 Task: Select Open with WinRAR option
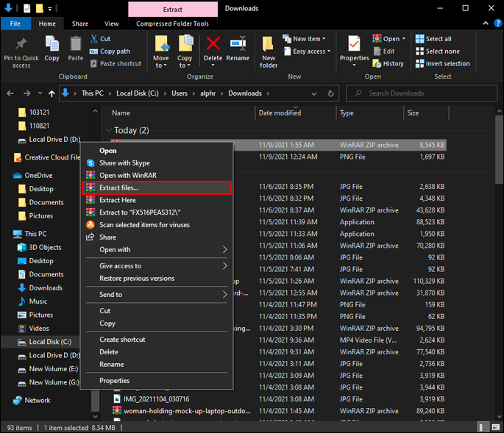(127, 175)
